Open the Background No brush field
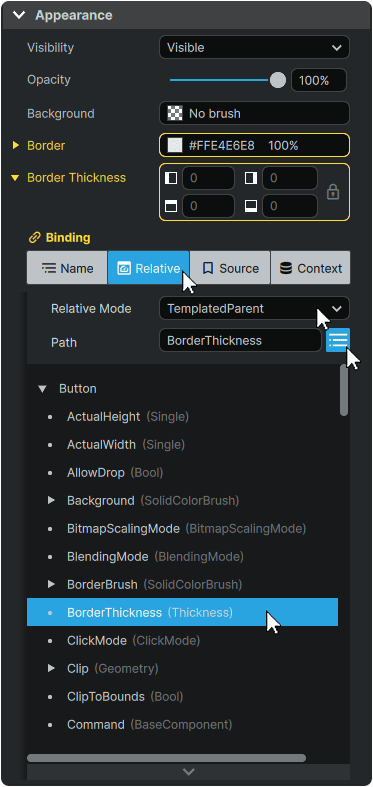The height and width of the screenshot is (787, 373). point(255,113)
